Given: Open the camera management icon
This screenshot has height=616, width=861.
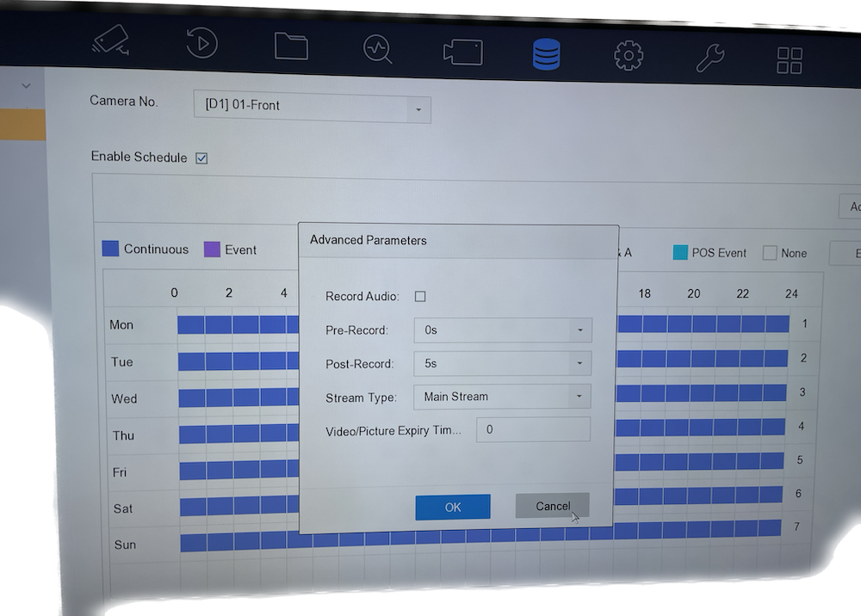Looking at the screenshot, I should (462, 52).
